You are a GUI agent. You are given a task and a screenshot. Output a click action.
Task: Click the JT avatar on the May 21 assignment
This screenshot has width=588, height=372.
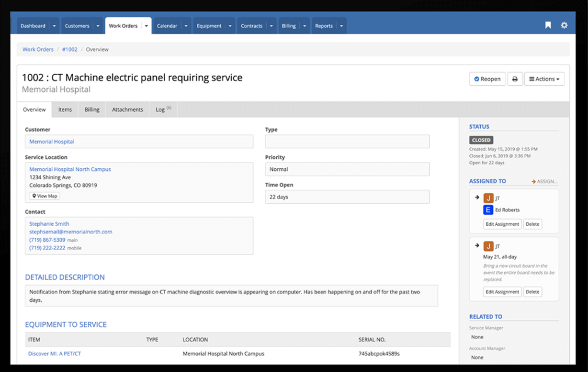(x=488, y=246)
